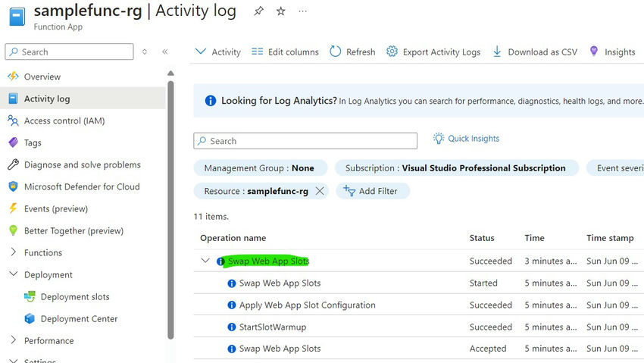Click the Better Together lightbulb icon
This screenshot has width=644, height=363.
(x=13, y=230)
